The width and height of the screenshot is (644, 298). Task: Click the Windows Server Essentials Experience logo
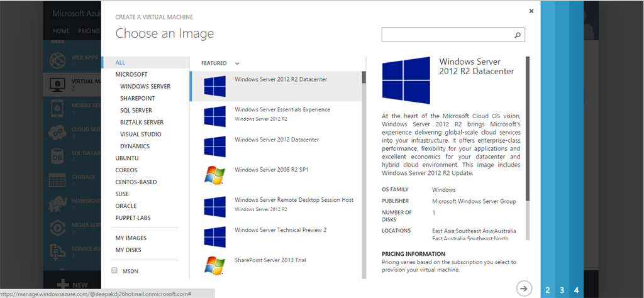(215, 116)
